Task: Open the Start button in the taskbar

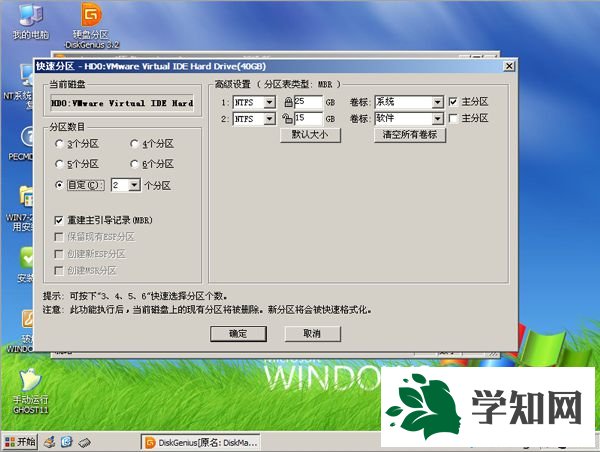Action: (x=20, y=442)
